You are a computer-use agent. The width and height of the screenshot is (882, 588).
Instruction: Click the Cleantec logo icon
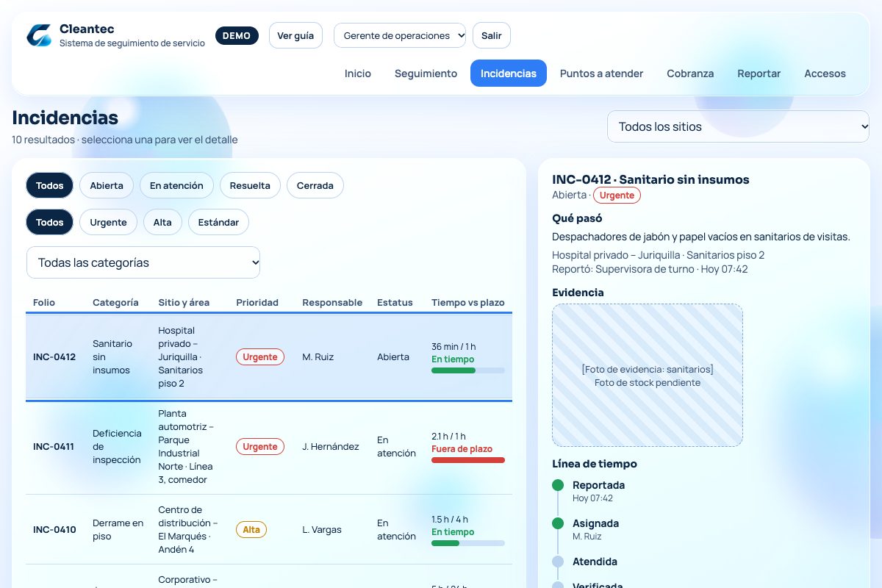[x=39, y=35]
